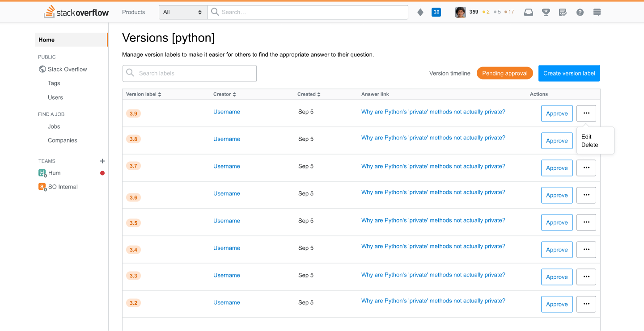Click the SO Internal team icon
Screen dimensions: 644x331
pos(42,187)
